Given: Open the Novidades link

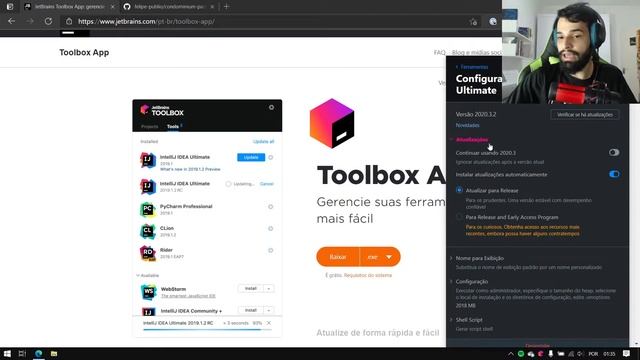Looking at the screenshot, I should pyautogui.click(x=467, y=125).
